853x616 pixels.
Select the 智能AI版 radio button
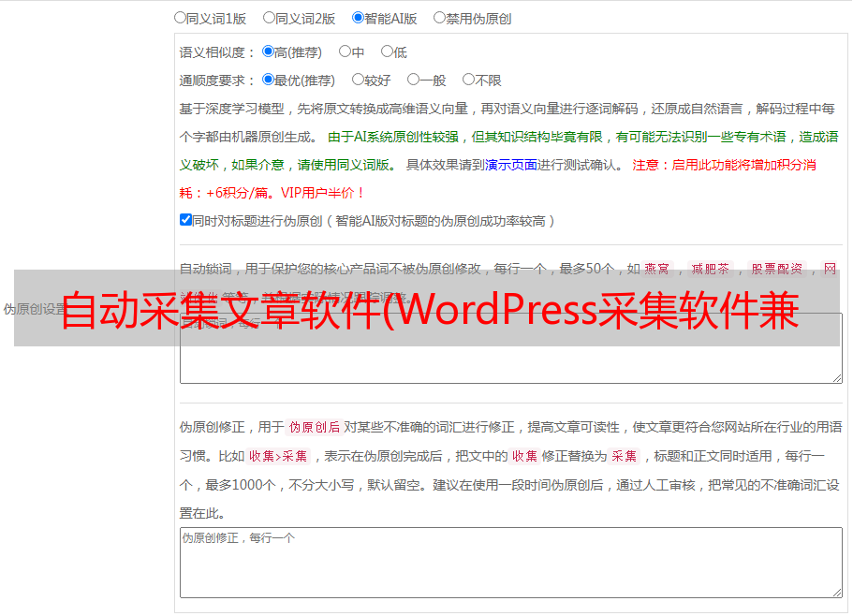pyautogui.click(x=358, y=17)
